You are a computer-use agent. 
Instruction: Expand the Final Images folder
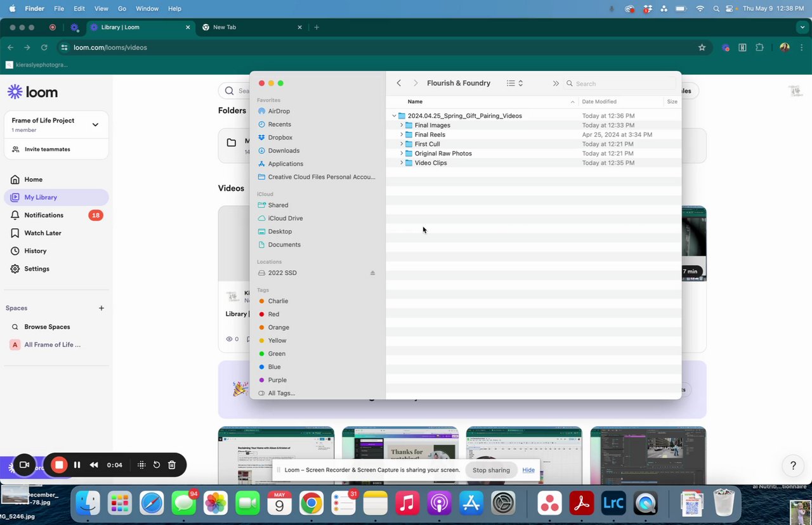pyautogui.click(x=402, y=126)
